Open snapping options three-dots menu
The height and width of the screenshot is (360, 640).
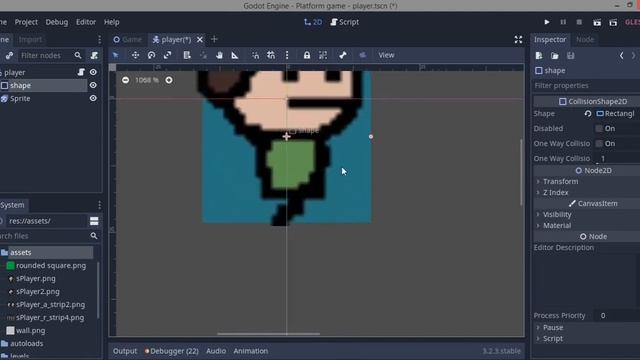click(x=287, y=55)
